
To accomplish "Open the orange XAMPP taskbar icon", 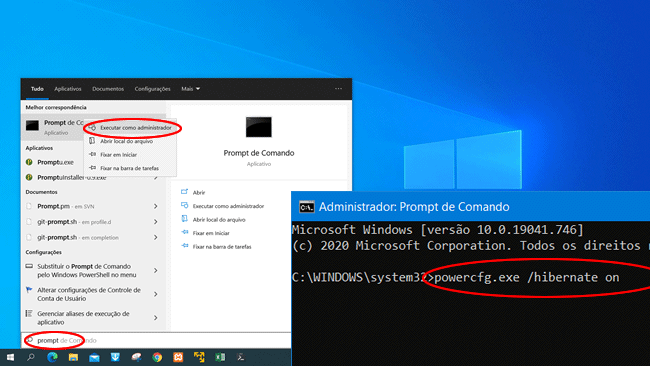I will click(x=178, y=357).
